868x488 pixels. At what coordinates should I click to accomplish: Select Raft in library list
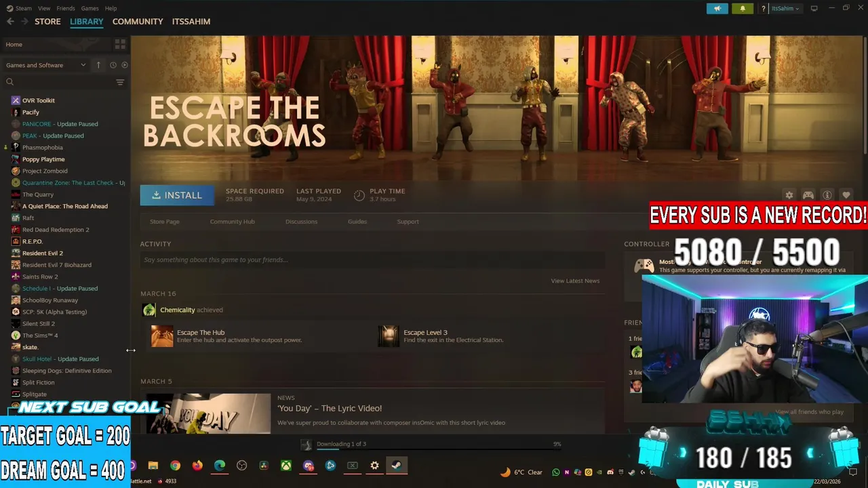click(x=28, y=218)
